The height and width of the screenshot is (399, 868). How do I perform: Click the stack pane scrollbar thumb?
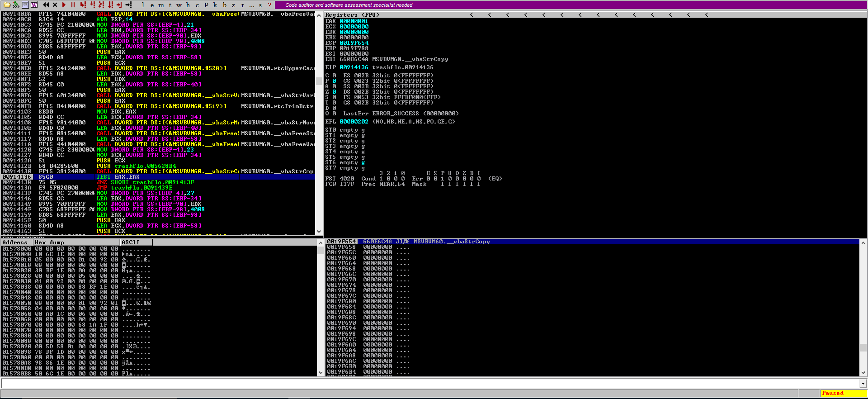(863, 347)
